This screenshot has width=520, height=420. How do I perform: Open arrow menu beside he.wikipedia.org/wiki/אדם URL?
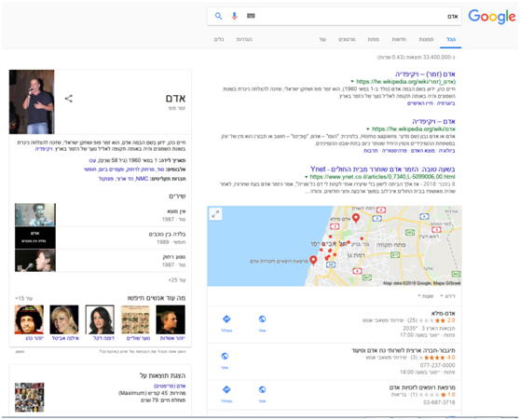pos(368,129)
